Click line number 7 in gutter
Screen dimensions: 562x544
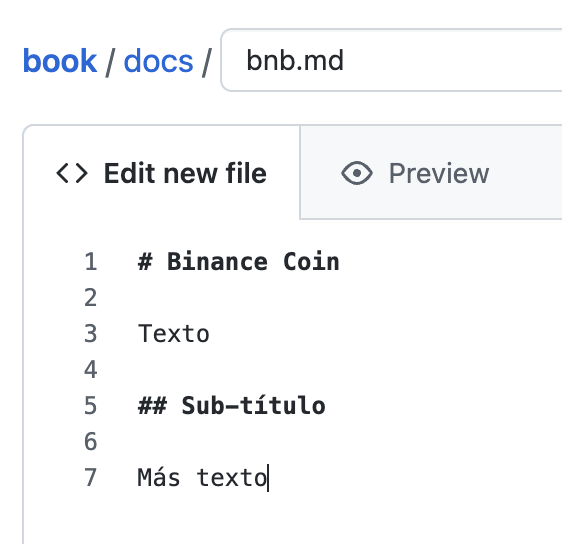click(x=90, y=477)
